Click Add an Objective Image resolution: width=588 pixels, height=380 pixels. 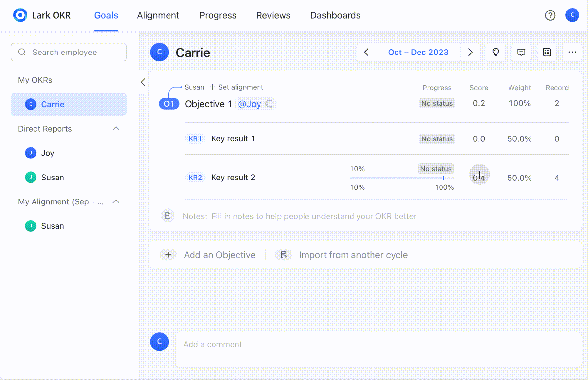tap(219, 255)
